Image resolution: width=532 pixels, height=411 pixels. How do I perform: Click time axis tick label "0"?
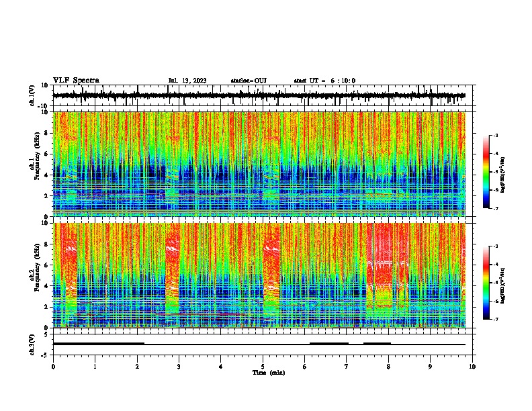point(53,367)
